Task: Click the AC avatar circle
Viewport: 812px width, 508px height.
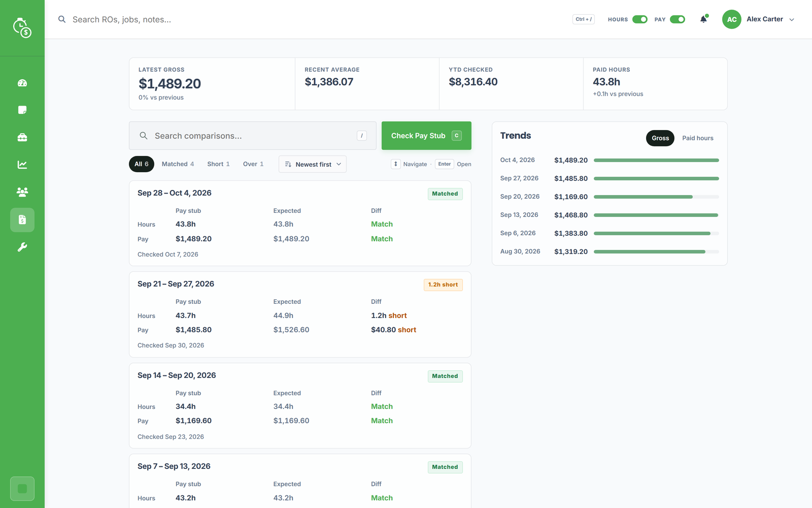Action: pos(732,19)
